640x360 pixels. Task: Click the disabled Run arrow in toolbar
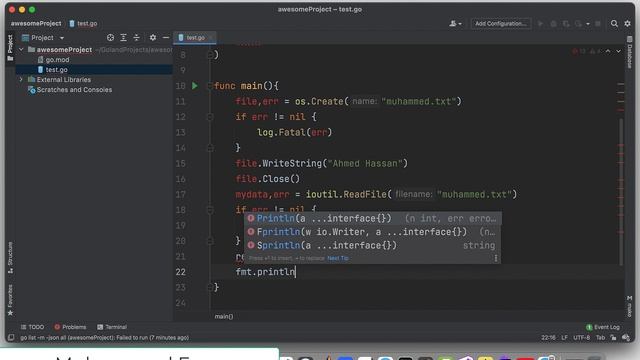point(540,24)
